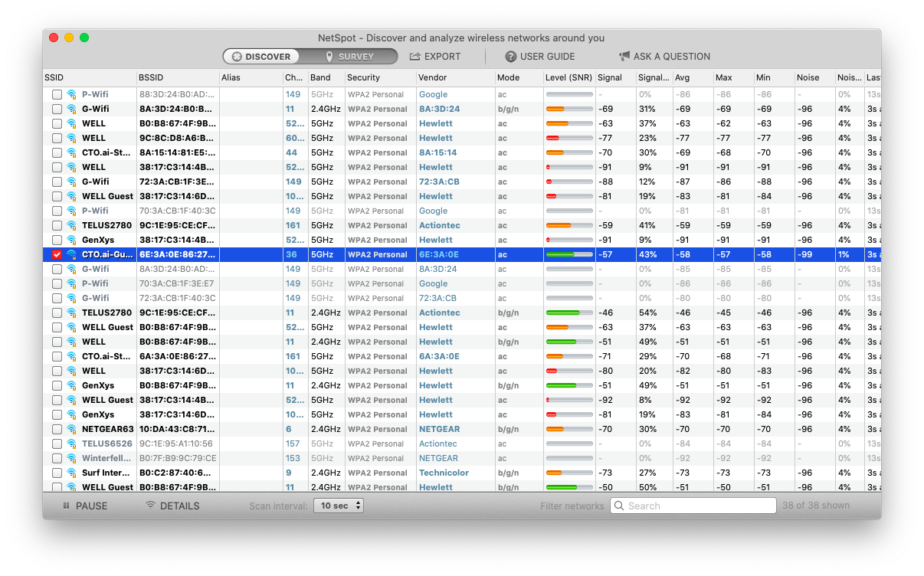The image size is (924, 576).
Task: Click wifi icon for CTO.ai-St on channel 161
Action: 72,356
